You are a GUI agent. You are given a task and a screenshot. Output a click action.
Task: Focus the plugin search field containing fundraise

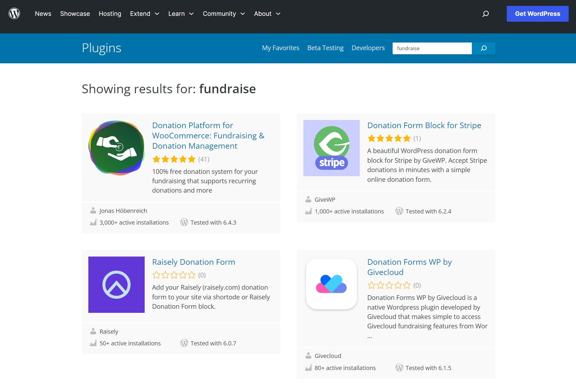click(432, 48)
